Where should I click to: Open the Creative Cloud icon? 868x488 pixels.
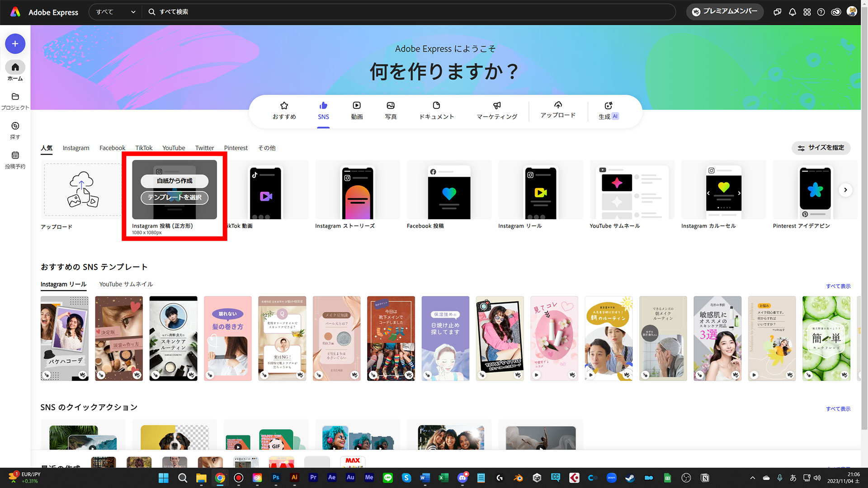coord(835,12)
